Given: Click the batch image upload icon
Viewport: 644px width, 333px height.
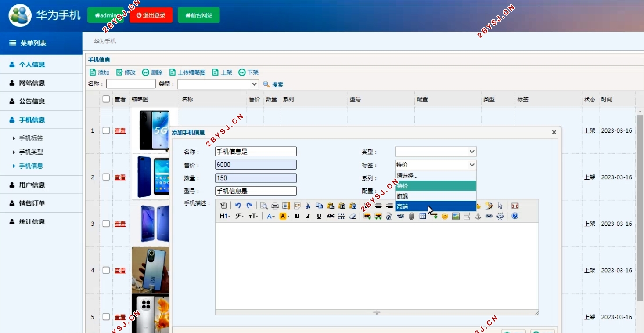Looking at the screenshot, I should click(378, 216).
